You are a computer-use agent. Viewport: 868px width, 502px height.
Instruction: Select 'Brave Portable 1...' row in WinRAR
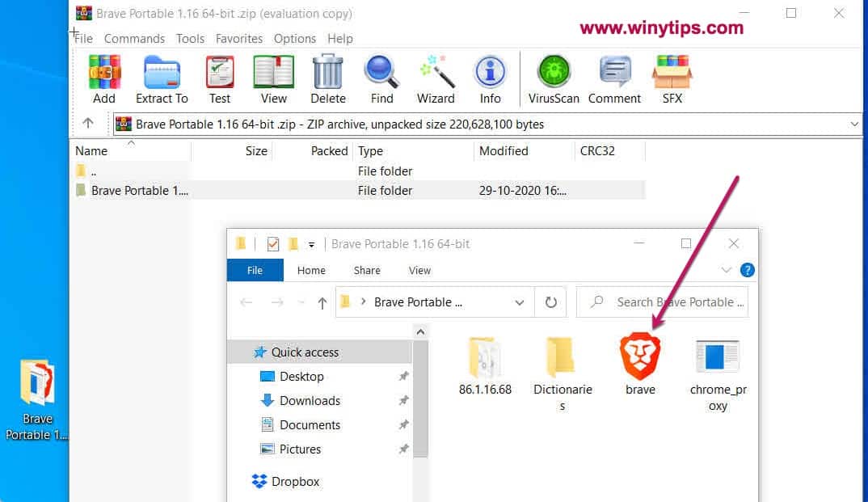(x=359, y=191)
